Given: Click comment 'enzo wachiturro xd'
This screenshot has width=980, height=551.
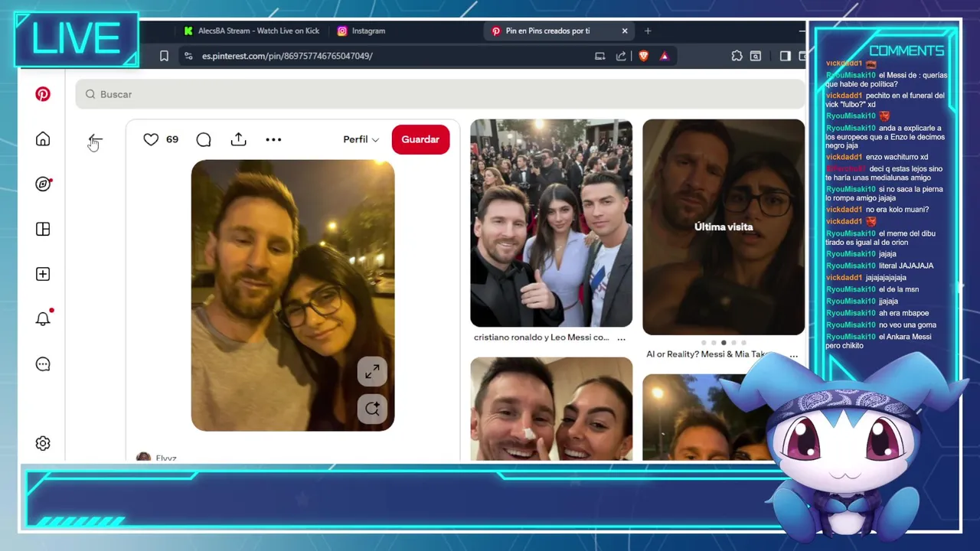Looking at the screenshot, I should [897, 157].
